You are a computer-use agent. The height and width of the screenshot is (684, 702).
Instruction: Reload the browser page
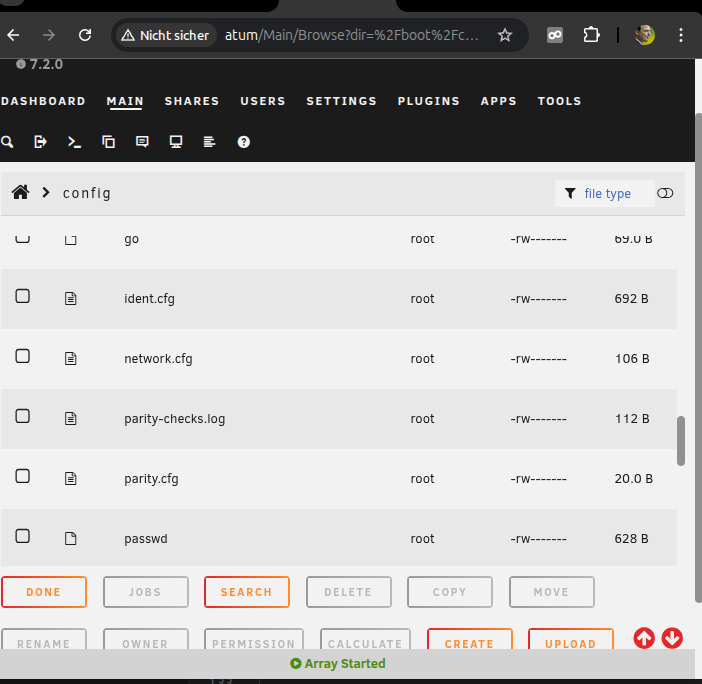click(85, 35)
